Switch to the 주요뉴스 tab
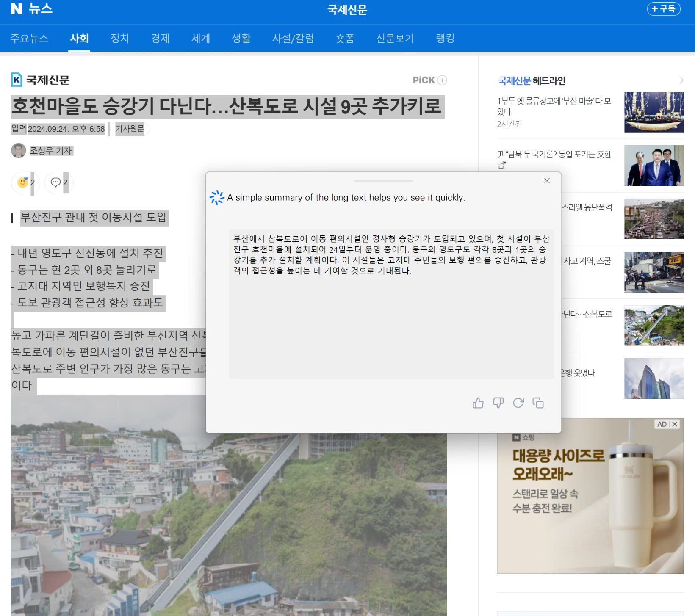Image resolution: width=695 pixels, height=616 pixels. (x=29, y=38)
